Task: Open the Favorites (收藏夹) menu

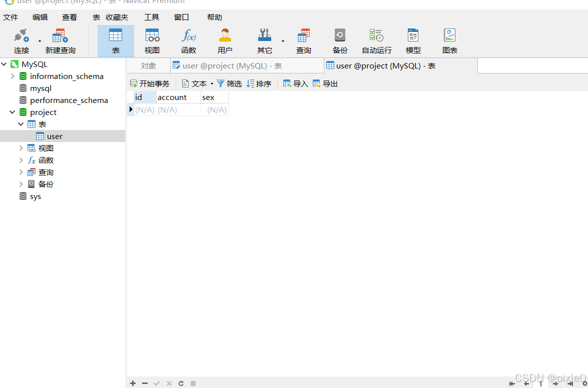Action: pyautogui.click(x=117, y=17)
